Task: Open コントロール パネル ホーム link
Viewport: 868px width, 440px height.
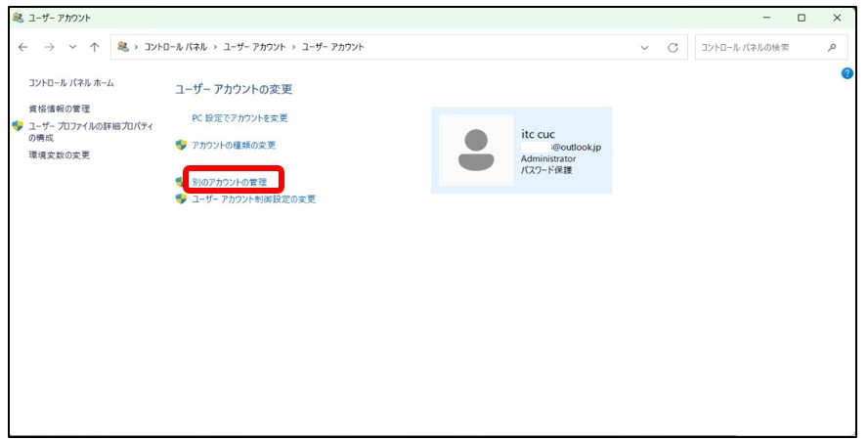Action: [x=71, y=83]
